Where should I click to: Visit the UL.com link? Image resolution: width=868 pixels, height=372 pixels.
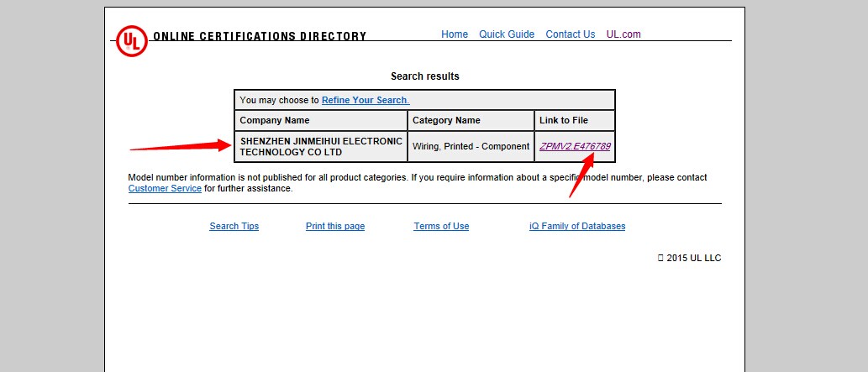(x=623, y=34)
